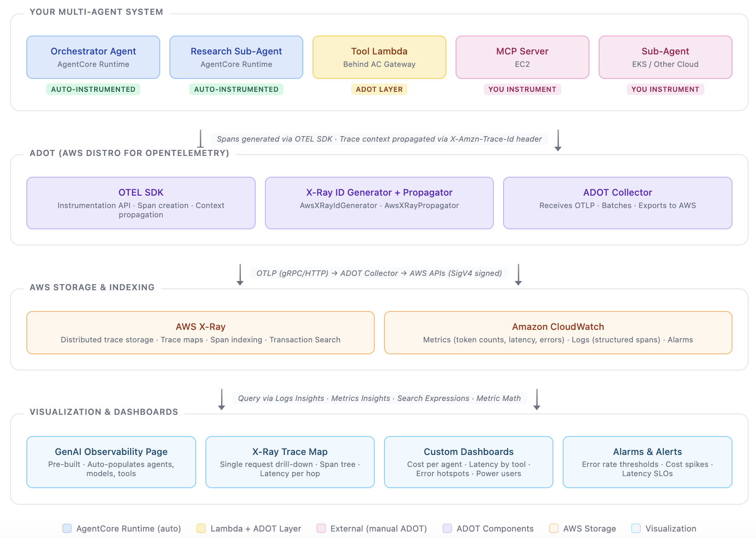
Task: Click the External (manual ADOT) legend swatch
Action: click(321, 528)
